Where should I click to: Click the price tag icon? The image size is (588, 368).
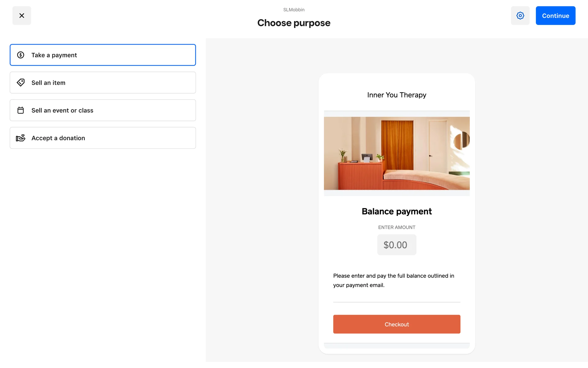[21, 82]
